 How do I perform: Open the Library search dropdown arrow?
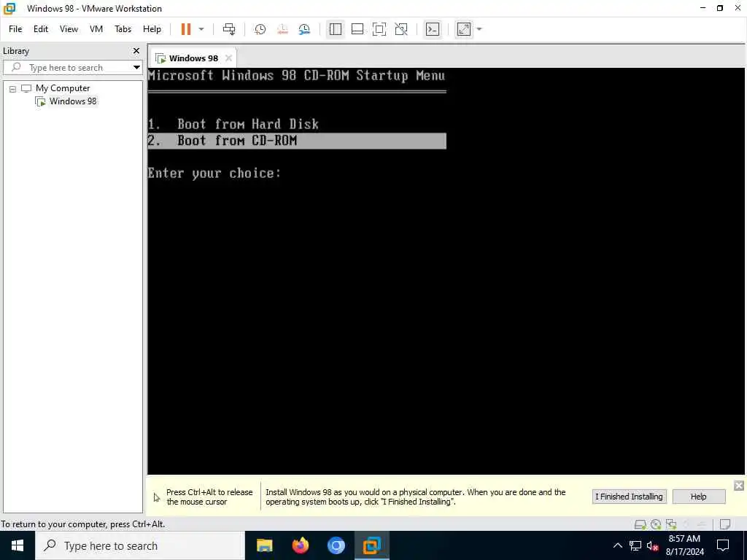point(136,68)
